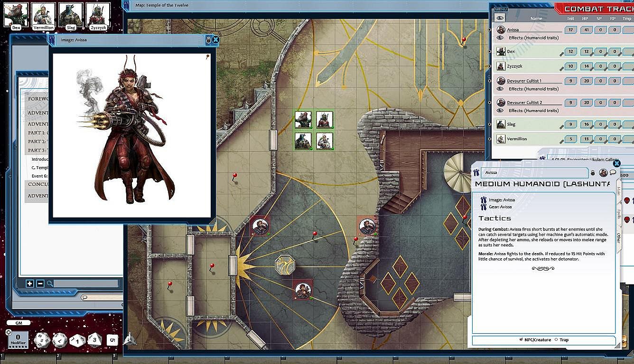
Task: Close the Image: Avissa window
Action: pos(215,40)
